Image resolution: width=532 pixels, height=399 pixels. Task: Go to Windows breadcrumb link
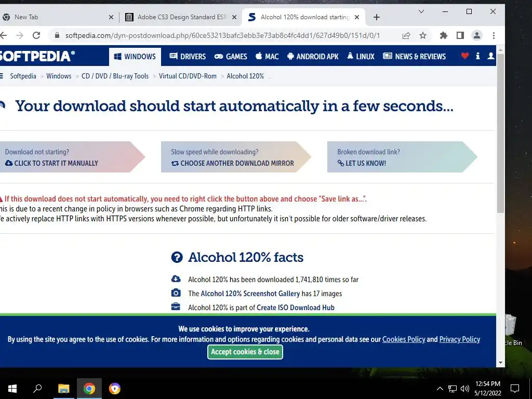59,76
